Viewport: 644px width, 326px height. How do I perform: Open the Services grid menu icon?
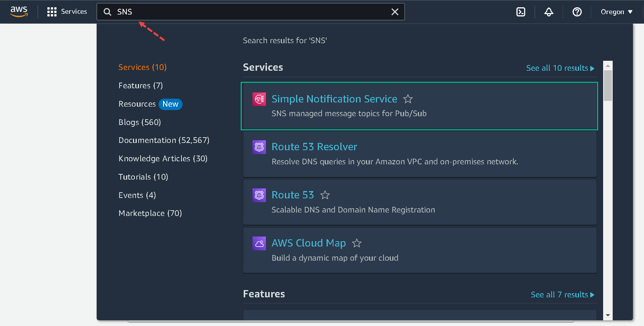tap(52, 12)
